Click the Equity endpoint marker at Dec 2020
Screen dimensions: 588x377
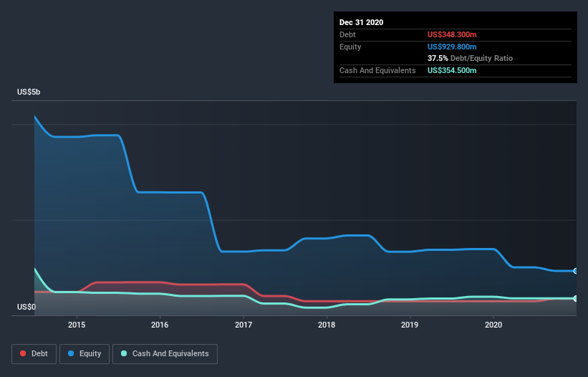[x=576, y=271]
